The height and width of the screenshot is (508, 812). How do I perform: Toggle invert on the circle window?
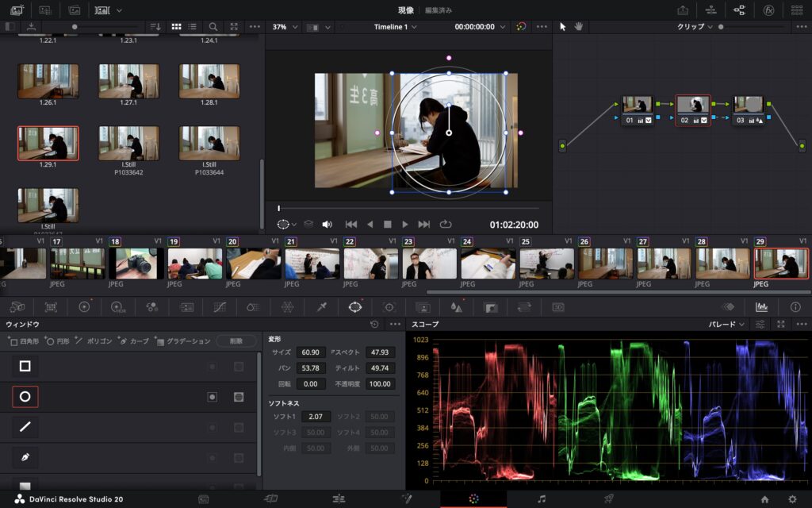tap(212, 397)
